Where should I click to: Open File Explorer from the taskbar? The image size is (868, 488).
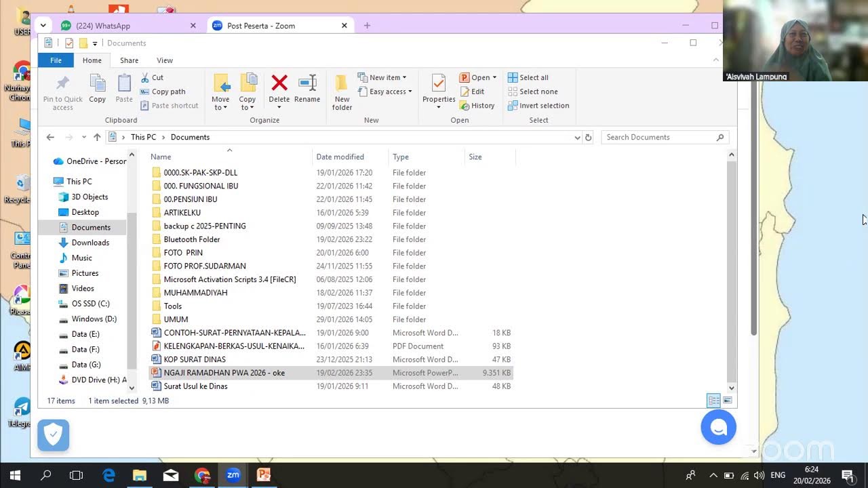point(140,475)
